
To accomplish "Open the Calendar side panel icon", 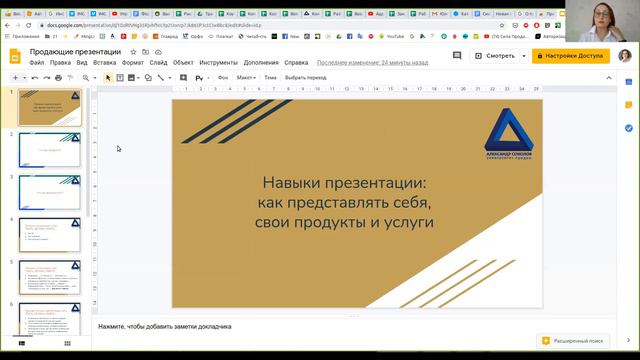I will pos(629,82).
